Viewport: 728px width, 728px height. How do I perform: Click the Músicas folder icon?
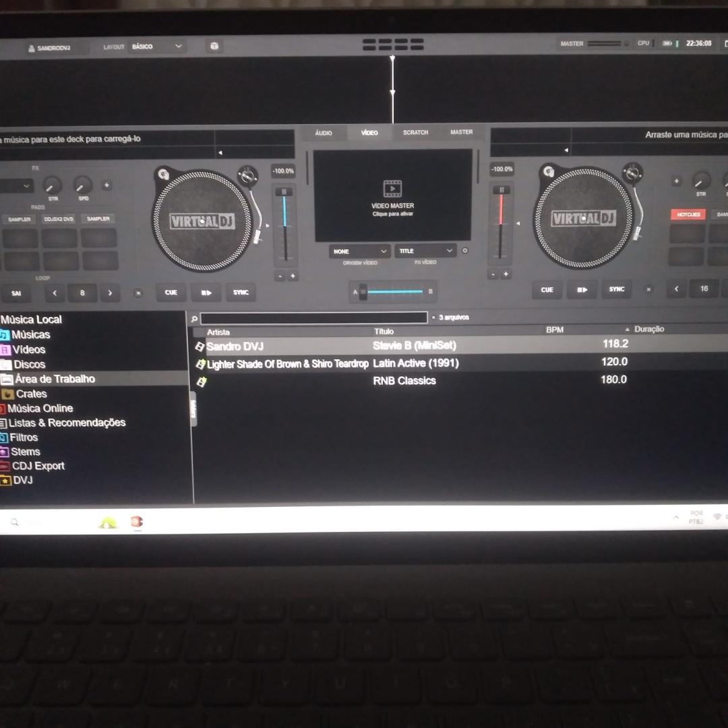(5, 335)
